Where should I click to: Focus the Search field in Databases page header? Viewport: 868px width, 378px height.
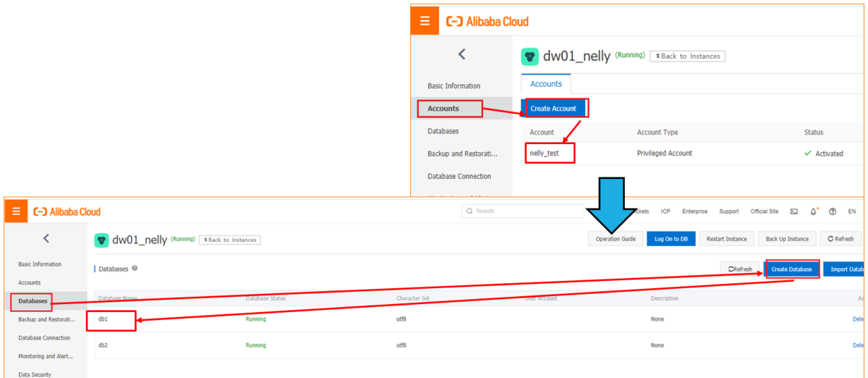tap(522, 211)
